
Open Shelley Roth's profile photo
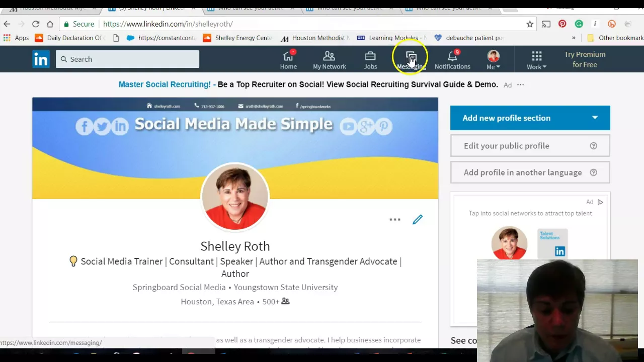[235, 197]
